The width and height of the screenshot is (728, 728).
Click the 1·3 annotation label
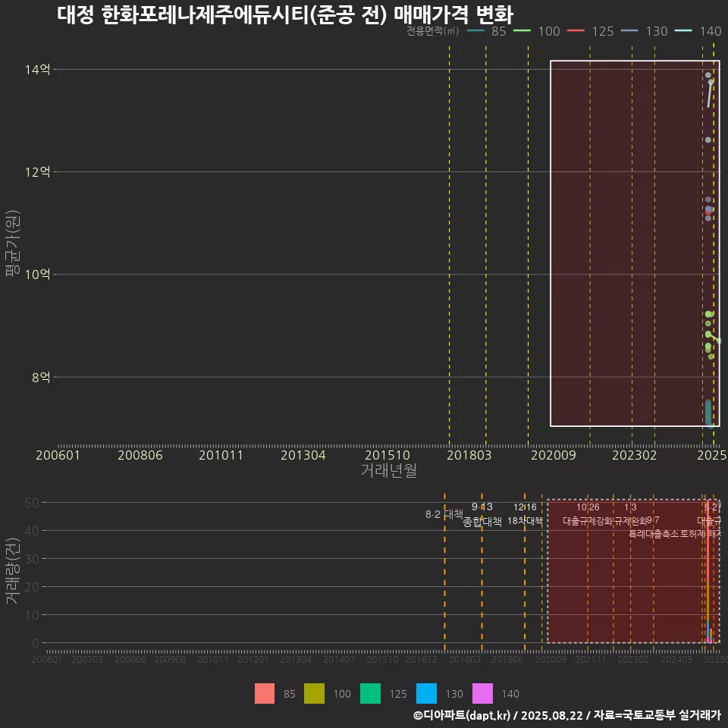630,507
